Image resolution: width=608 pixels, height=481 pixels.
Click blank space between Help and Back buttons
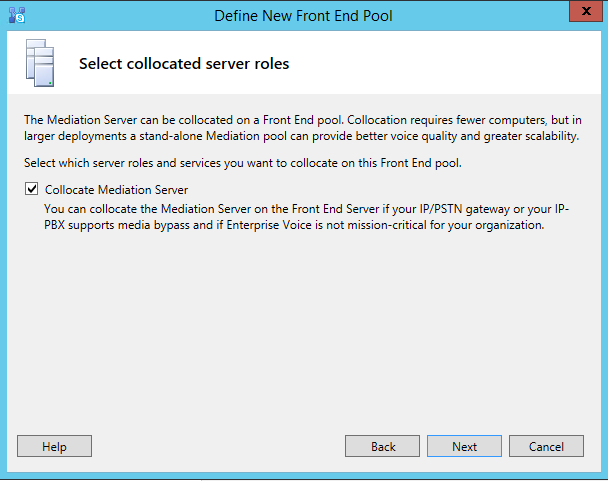(x=220, y=447)
